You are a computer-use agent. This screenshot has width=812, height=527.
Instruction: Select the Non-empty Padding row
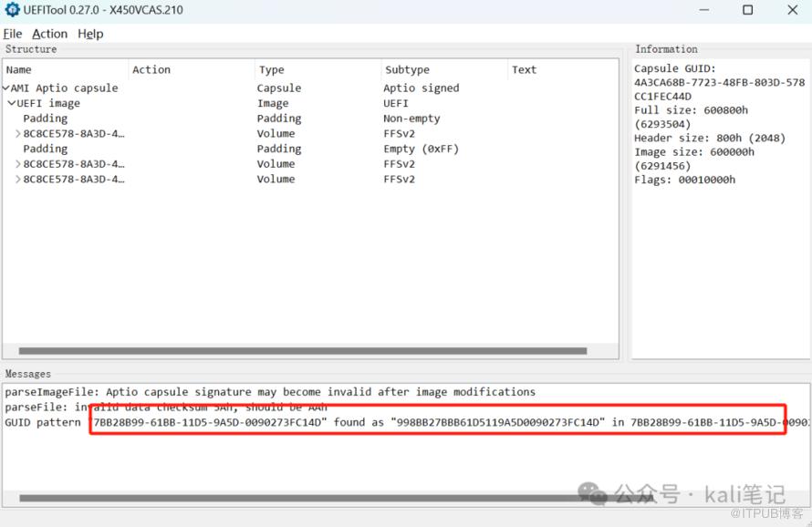click(x=46, y=119)
